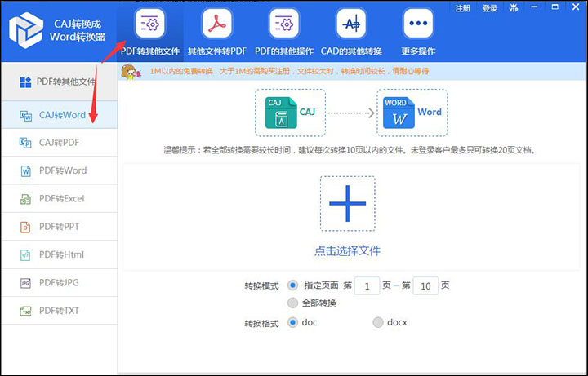Viewport: 588px width, 376px height.
Task: Click the 转换格式 label
Action: [x=262, y=324]
